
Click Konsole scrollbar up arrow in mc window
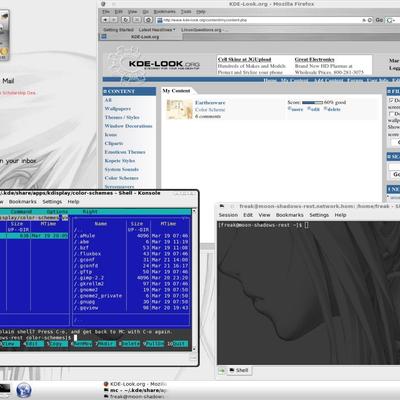[194, 211]
